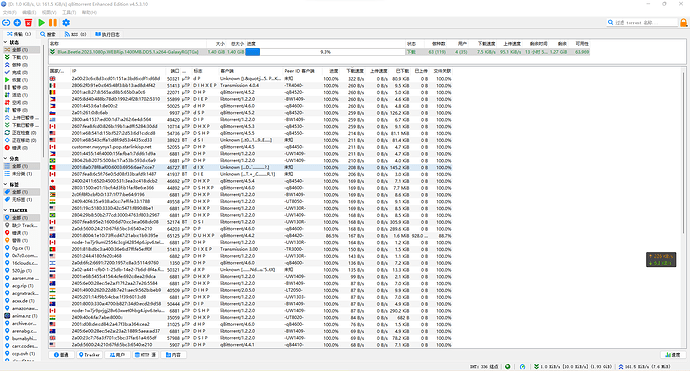690x371 pixels.
Task: Switch to the RSS tab
Action: tap(75, 34)
